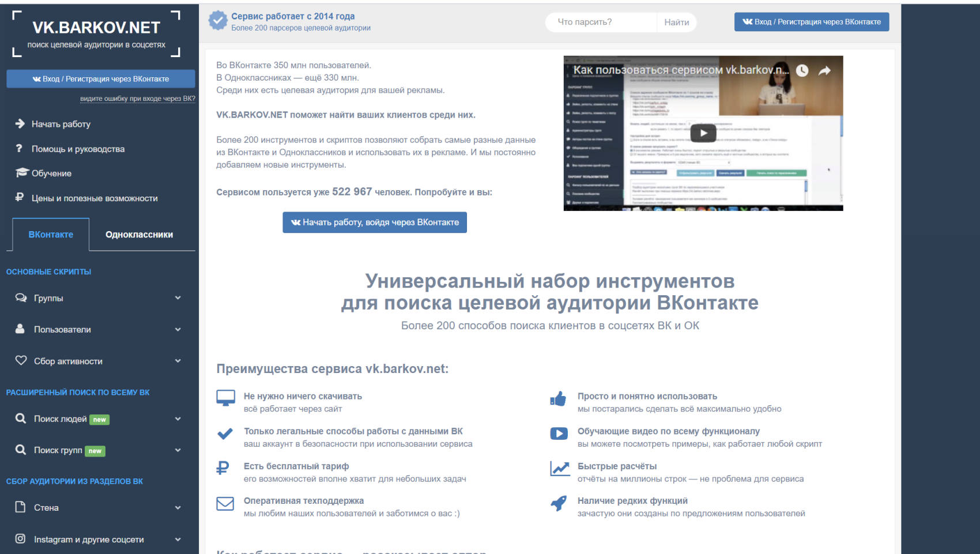
Task: Focus the Что парсить? search field
Action: click(600, 22)
